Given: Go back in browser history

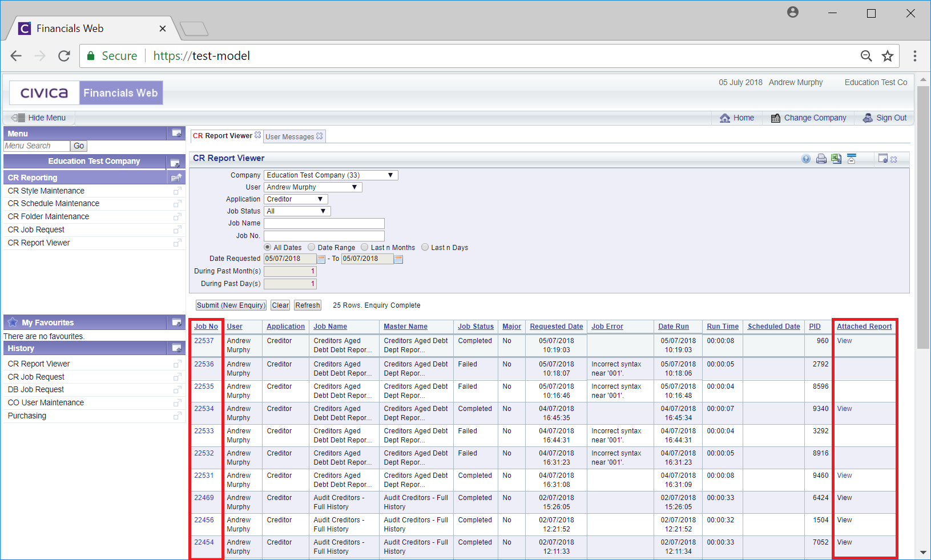Looking at the screenshot, I should pyautogui.click(x=16, y=56).
